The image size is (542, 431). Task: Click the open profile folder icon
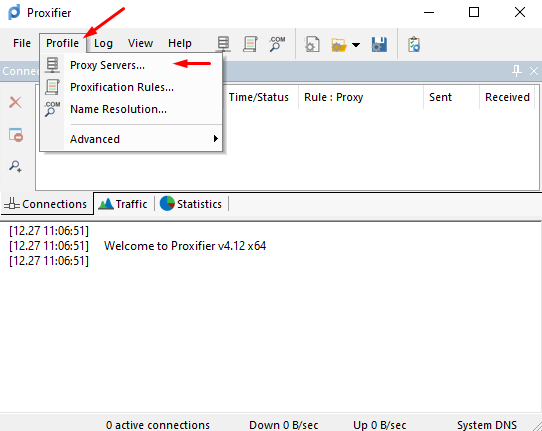(339, 45)
